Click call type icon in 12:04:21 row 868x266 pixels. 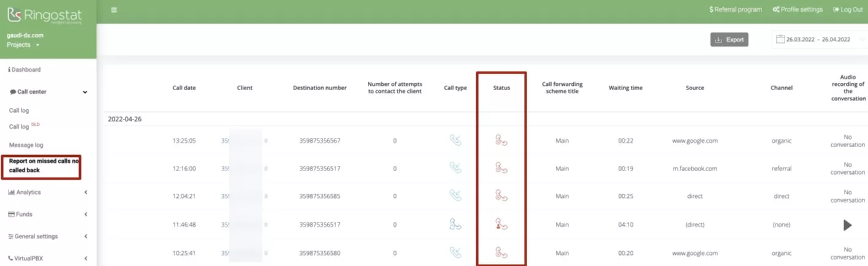(455, 196)
